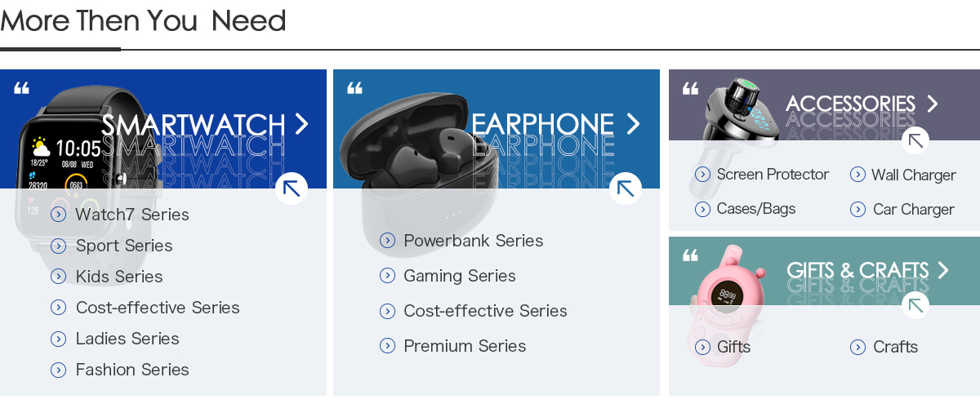Select the Ladies Series link
The image size is (980, 417).
127,339
